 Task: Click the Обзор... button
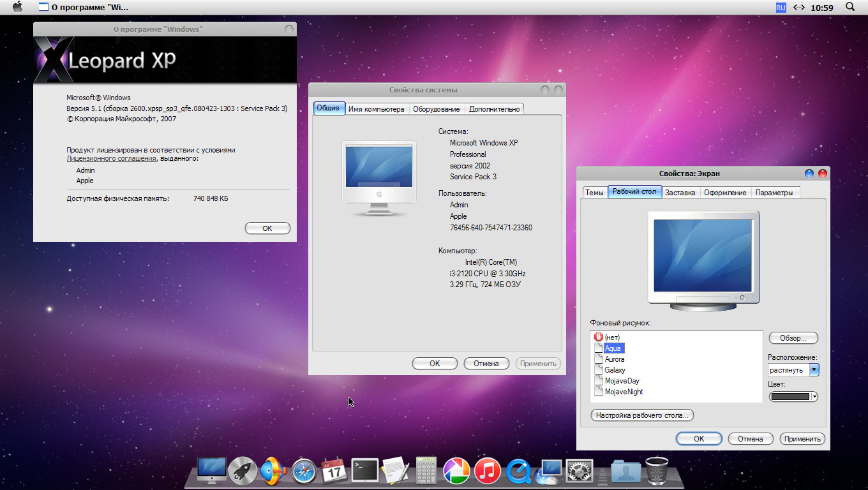point(793,338)
